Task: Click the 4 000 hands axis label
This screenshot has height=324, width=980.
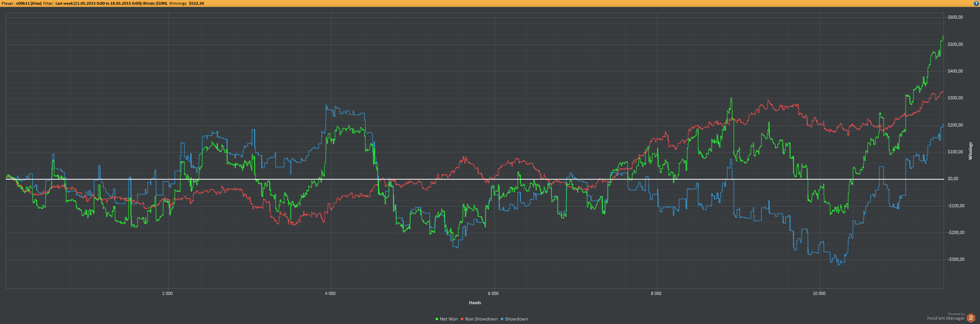Action: pos(330,293)
